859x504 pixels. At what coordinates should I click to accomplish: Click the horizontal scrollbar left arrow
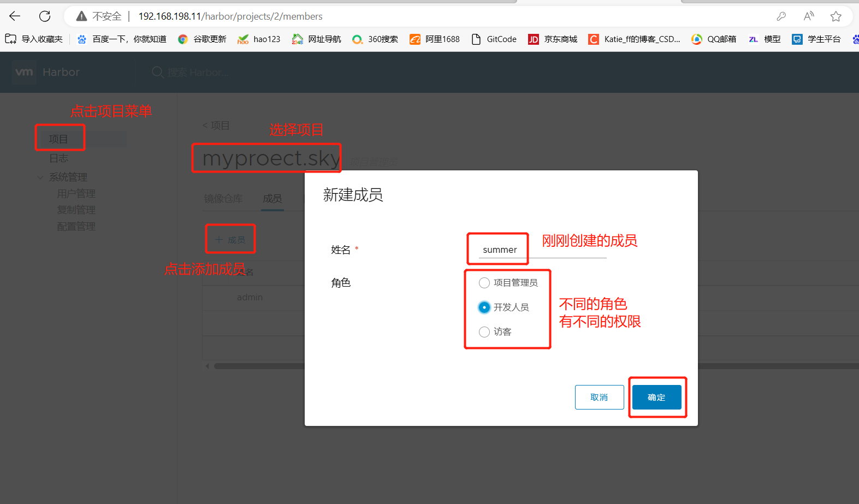(x=208, y=366)
